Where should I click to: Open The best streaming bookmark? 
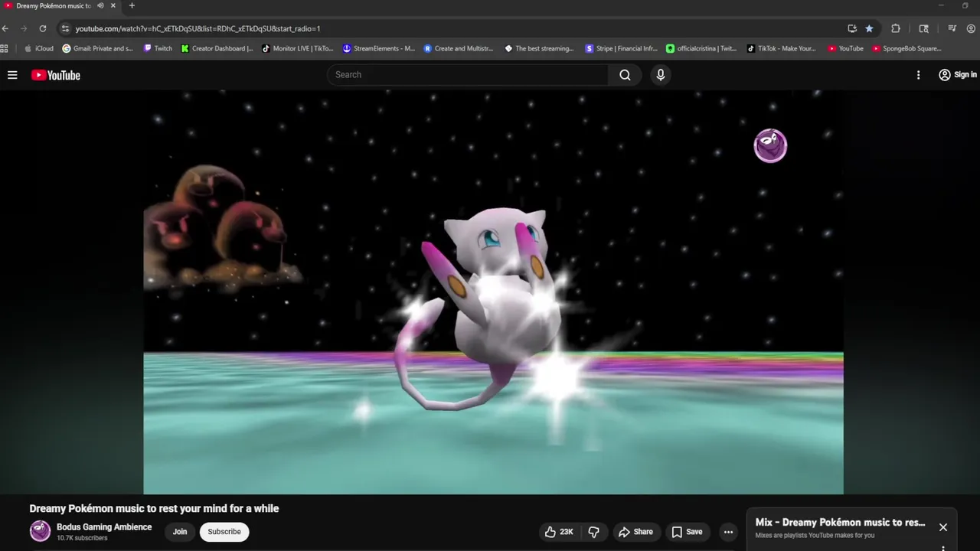[x=540, y=48]
